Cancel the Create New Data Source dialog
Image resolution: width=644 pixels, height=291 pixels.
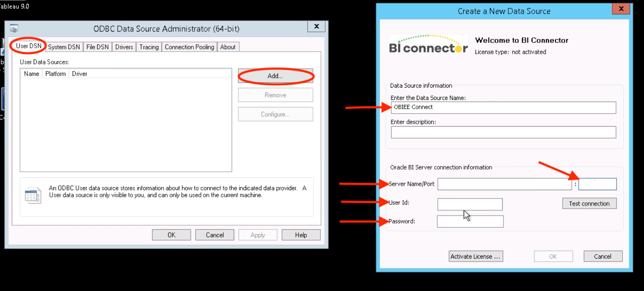pos(603,256)
